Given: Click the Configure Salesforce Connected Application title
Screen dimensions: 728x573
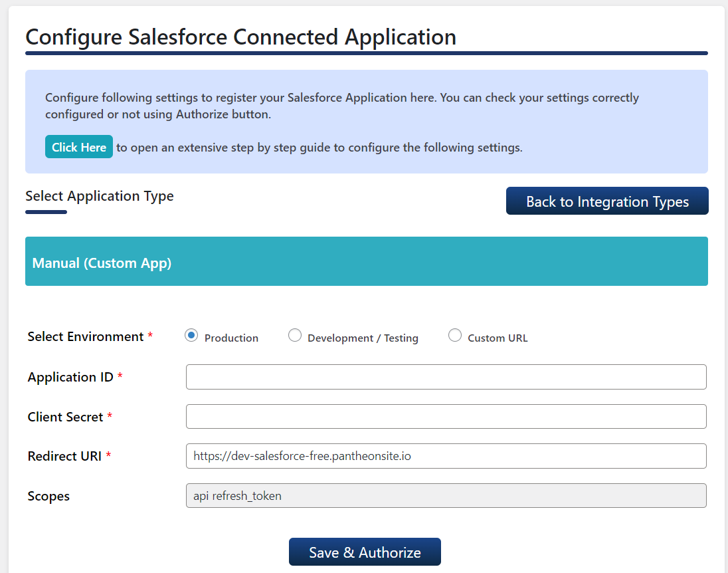Looking at the screenshot, I should click(x=240, y=37).
